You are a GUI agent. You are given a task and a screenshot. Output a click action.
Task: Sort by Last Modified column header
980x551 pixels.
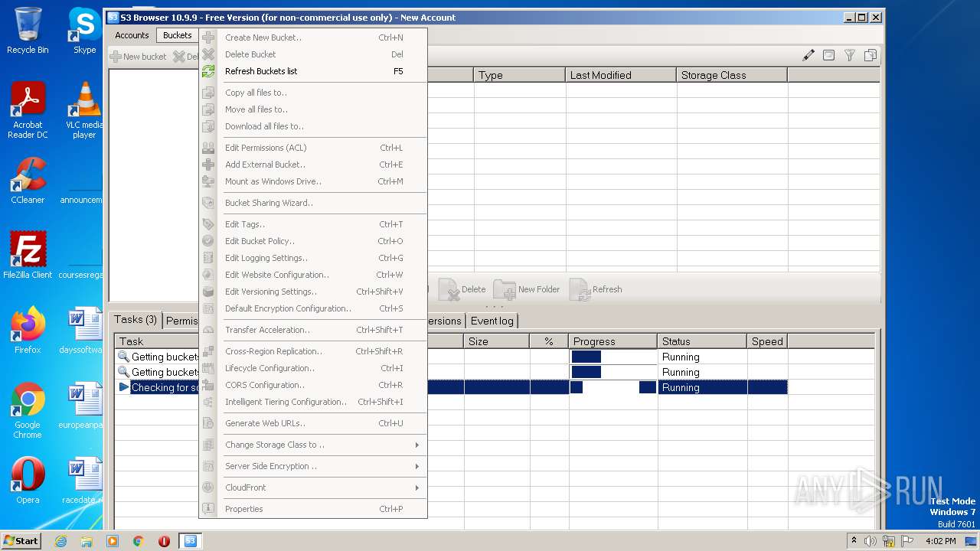[x=622, y=75]
